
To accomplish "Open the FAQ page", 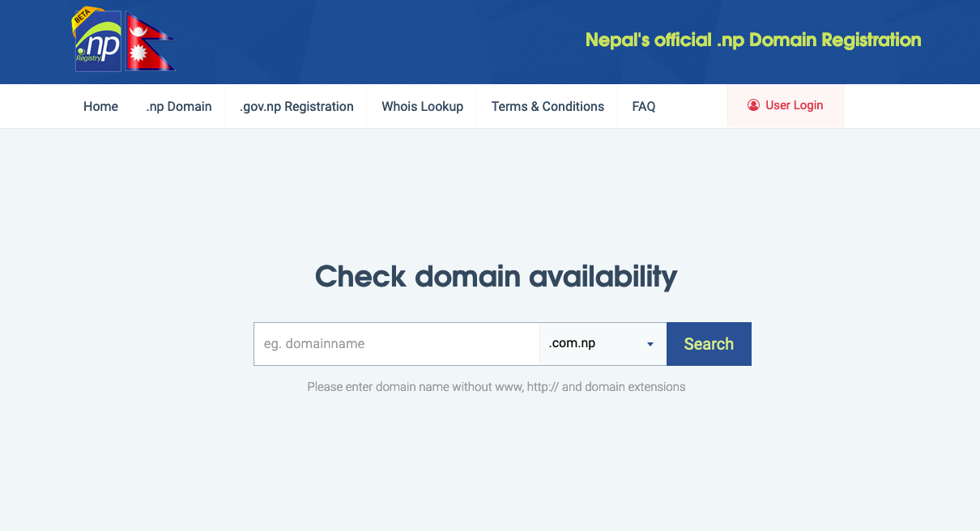I will tap(643, 107).
